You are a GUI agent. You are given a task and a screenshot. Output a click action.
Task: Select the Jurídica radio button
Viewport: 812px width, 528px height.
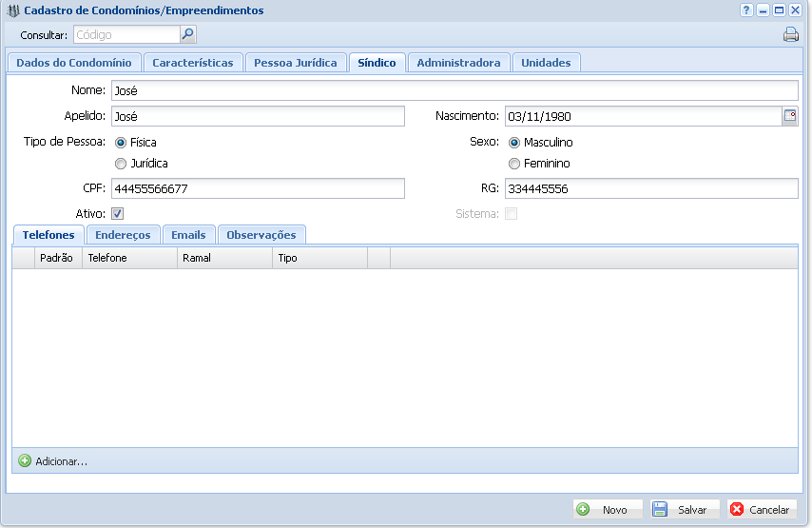[121, 164]
